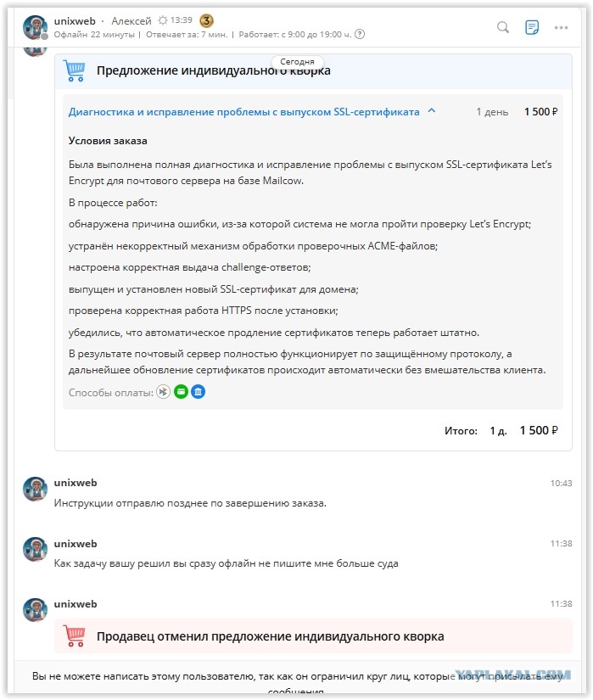Screen dimensions: 593x700
Task: Click the blue shopping cart offer icon
Action: pos(74,70)
